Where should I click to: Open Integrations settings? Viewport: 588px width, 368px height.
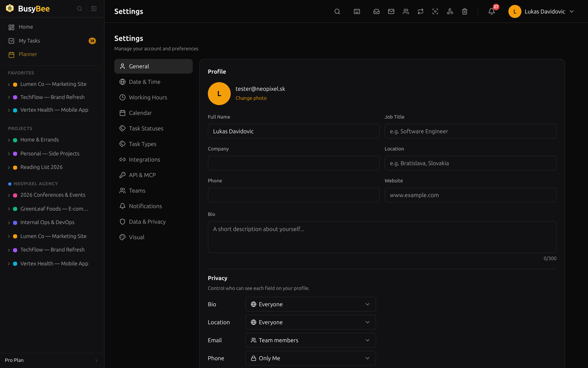(153, 159)
